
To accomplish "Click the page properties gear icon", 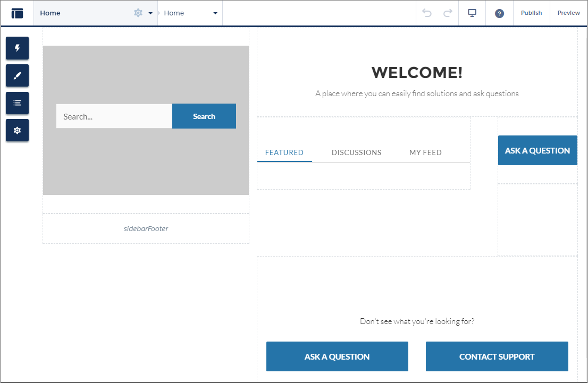I will [x=138, y=13].
